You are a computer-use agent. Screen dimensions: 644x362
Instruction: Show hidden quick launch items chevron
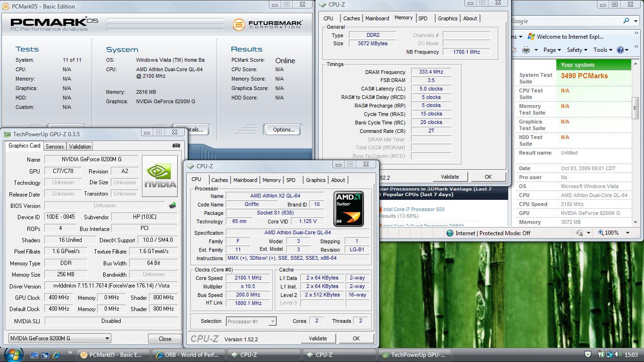tap(70, 352)
